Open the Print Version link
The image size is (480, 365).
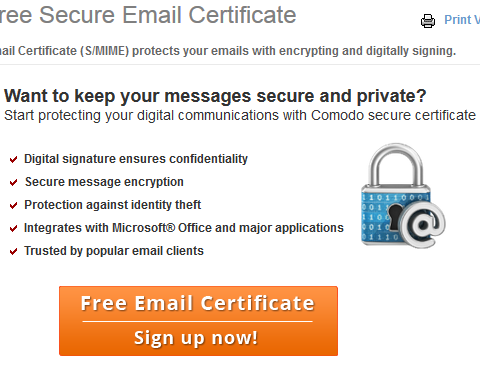tap(462, 20)
